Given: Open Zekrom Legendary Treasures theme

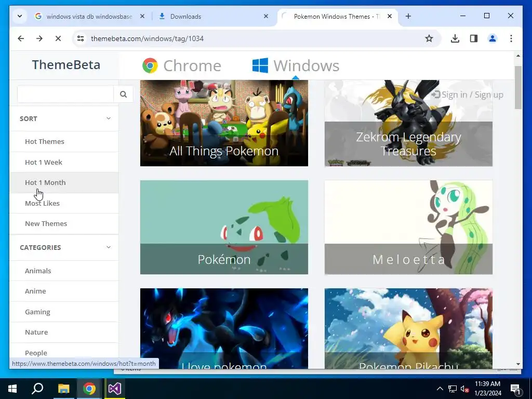Looking at the screenshot, I should coord(408,123).
